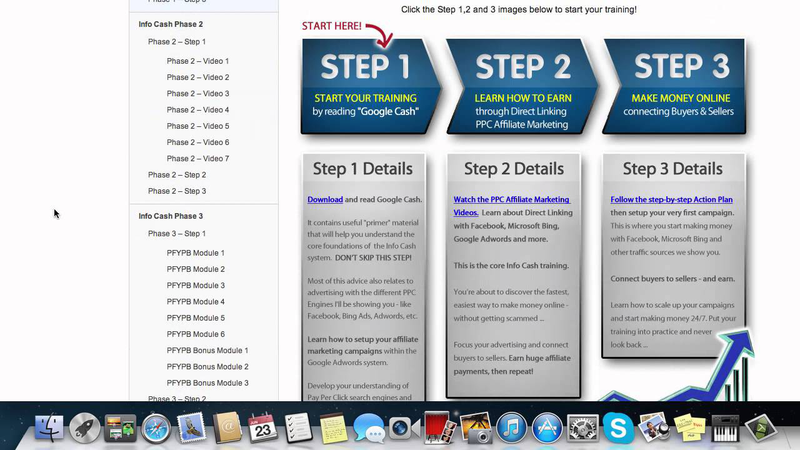Image resolution: width=800 pixels, height=450 pixels.
Task: Open the App Store dock icon
Action: (547, 429)
